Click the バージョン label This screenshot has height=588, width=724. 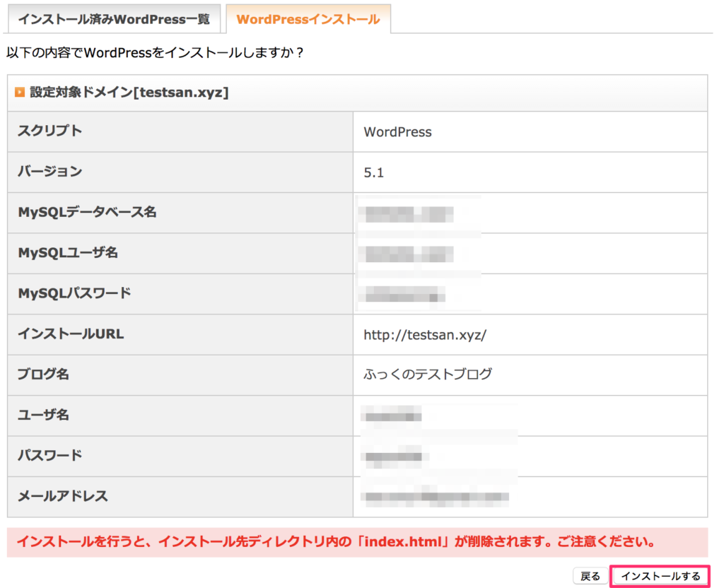(x=50, y=171)
